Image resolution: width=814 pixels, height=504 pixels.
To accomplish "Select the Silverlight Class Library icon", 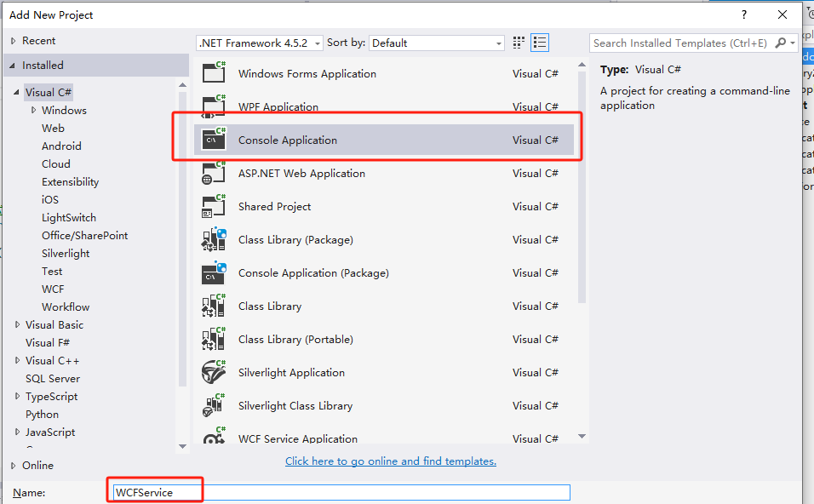I will coord(214,405).
